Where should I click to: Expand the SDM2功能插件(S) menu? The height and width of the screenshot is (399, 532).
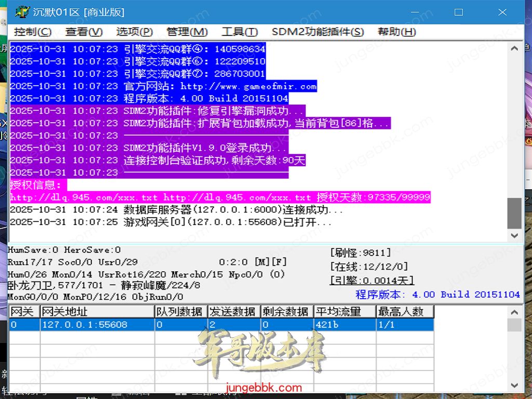point(317,32)
